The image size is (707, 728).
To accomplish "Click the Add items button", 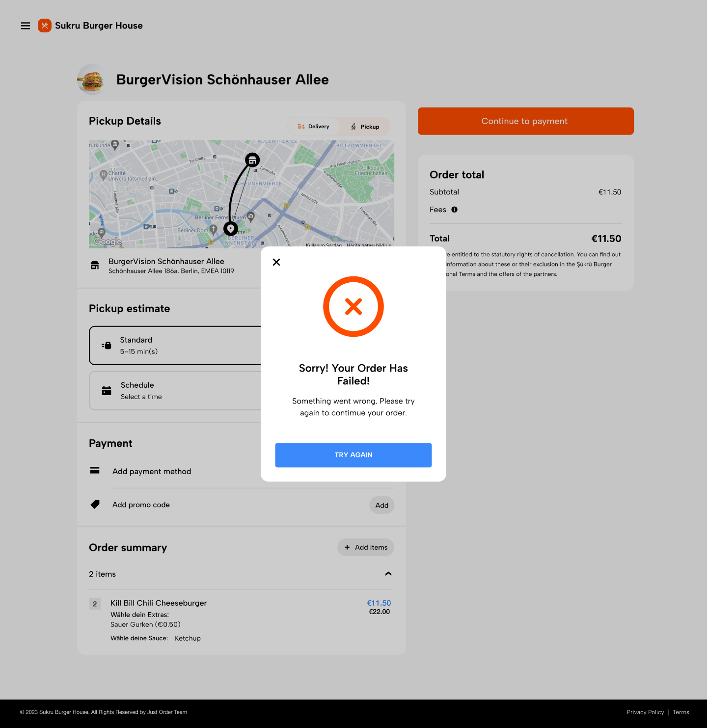I will [366, 547].
